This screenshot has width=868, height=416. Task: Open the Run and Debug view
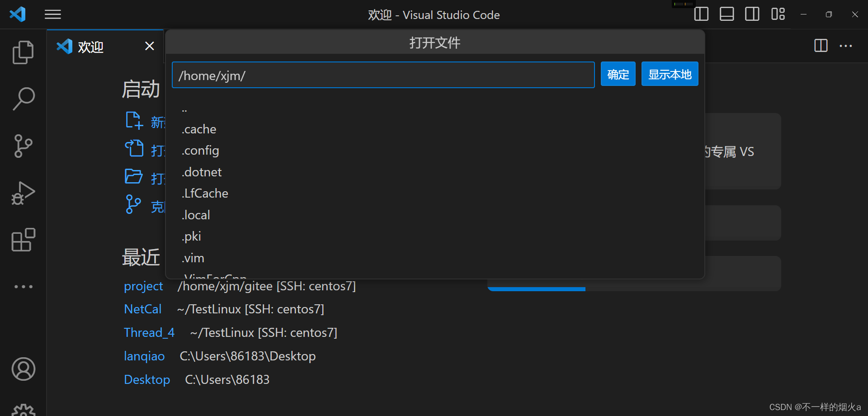click(x=23, y=193)
